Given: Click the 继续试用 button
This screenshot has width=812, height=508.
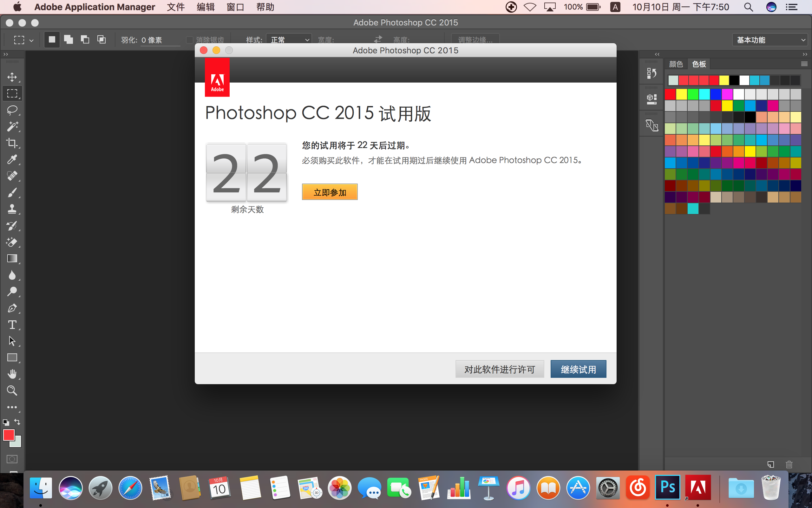Looking at the screenshot, I should coord(579,369).
